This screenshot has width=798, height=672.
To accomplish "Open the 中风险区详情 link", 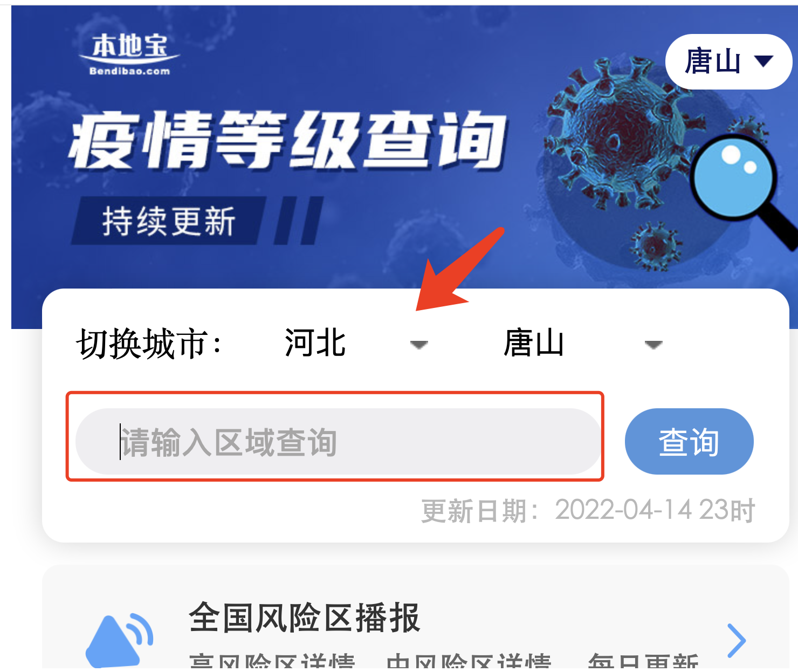I will click(469, 662).
